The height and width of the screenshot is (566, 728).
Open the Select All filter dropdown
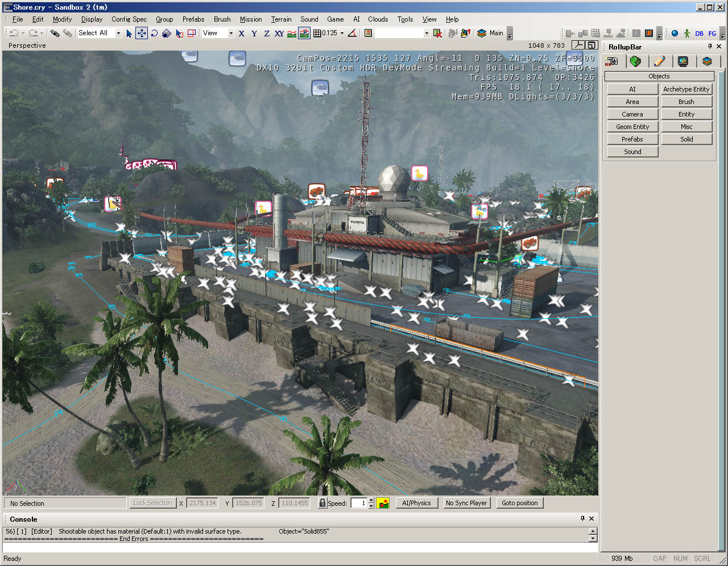pyautogui.click(x=118, y=34)
